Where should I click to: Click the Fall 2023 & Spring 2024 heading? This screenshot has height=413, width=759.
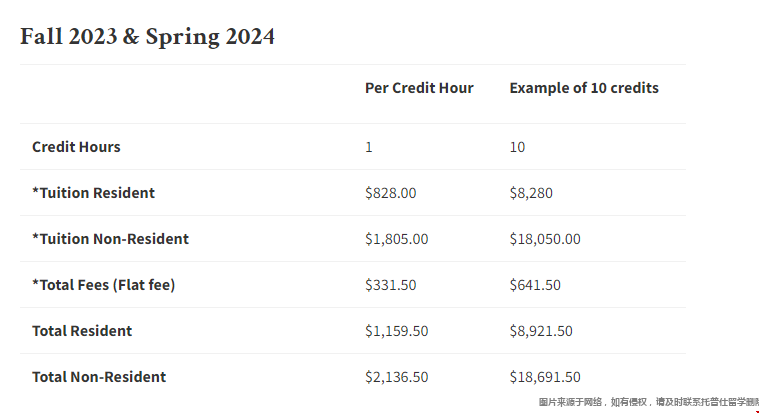[147, 37]
